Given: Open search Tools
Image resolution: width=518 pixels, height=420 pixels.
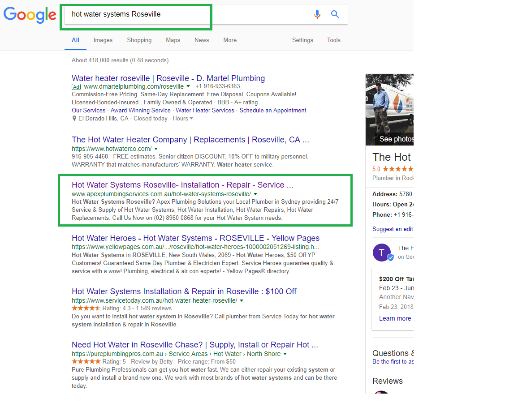Looking at the screenshot, I should (x=334, y=40).
